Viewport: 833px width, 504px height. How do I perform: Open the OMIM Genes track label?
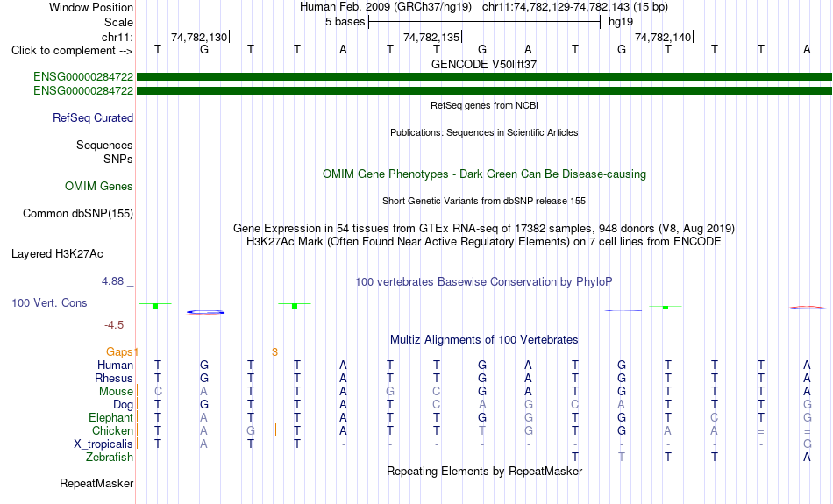99,187
